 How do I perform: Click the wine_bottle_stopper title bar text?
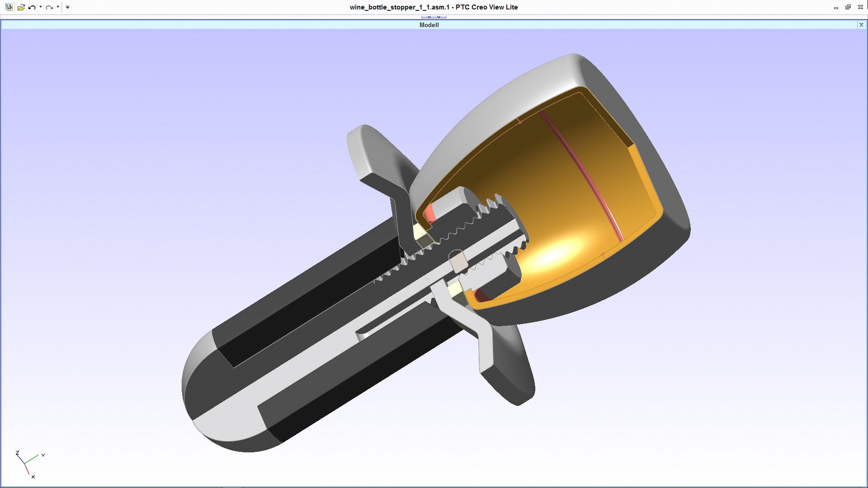(x=433, y=7)
